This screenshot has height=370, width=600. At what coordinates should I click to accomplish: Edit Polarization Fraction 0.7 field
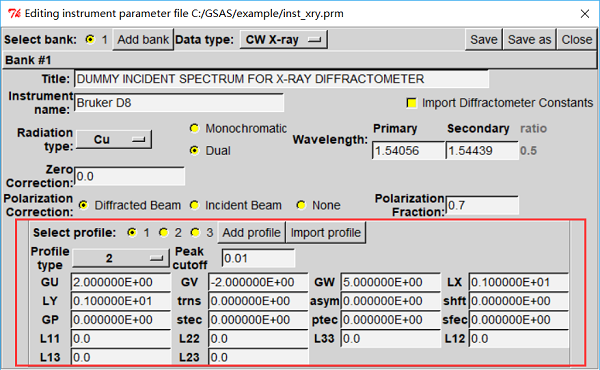[x=482, y=205]
